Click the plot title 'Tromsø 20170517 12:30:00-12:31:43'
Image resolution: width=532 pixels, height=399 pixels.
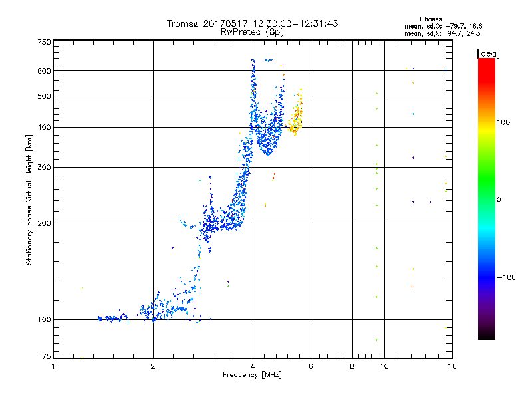coord(252,23)
